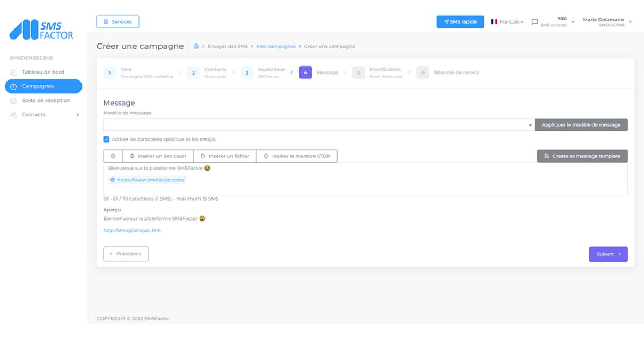Go to step 5 Planification

coord(379,72)
